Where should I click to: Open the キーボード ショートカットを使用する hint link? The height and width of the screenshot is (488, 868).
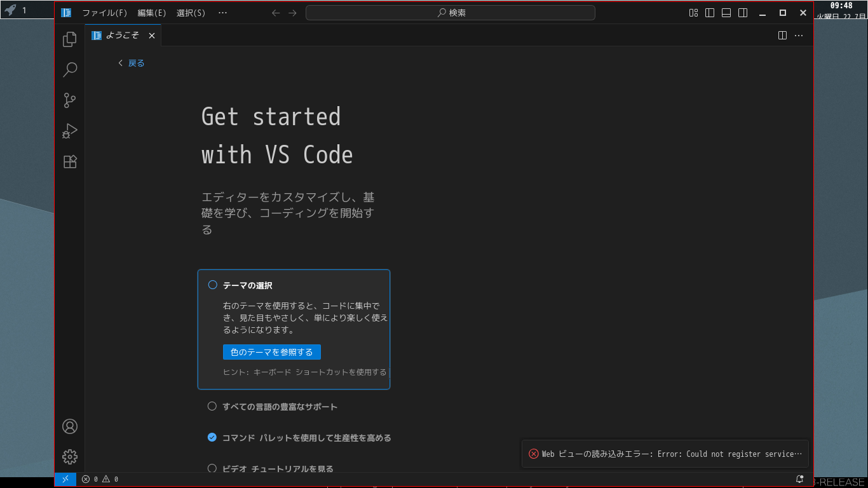click(320, 372)
